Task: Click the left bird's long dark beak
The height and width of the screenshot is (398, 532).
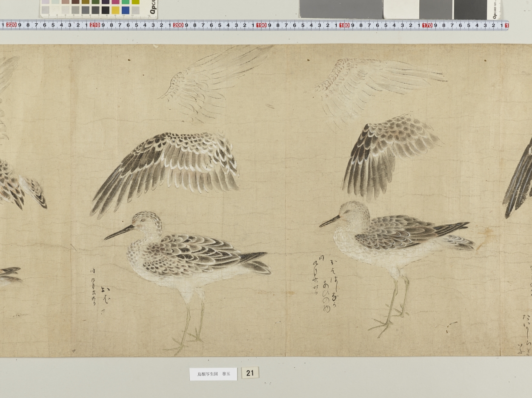Action: (x=119, y=233)
